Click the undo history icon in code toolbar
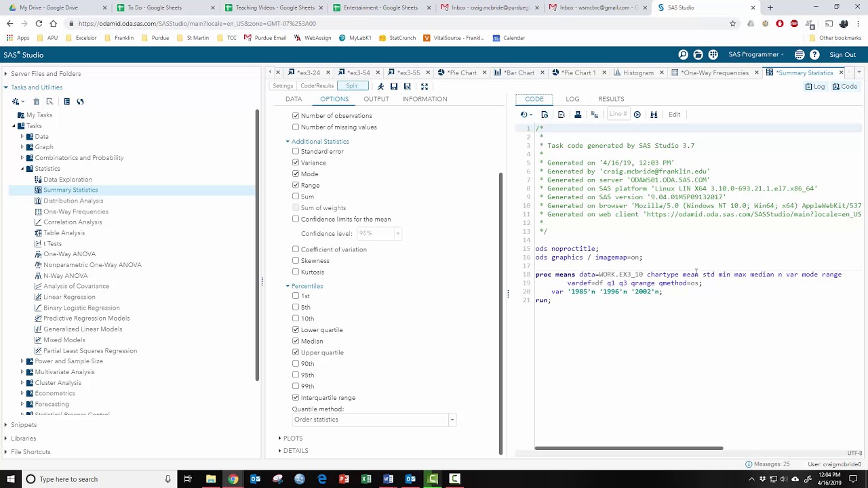This screenshot has height=488, width=868. point(525,115)
